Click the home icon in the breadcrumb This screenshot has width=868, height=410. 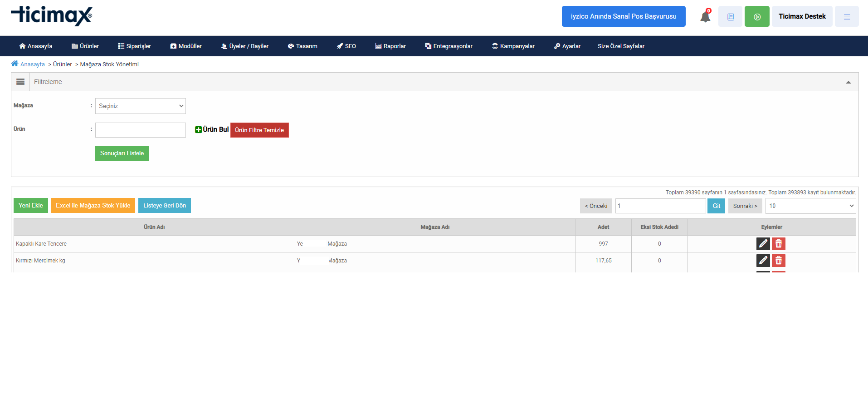click(15, 64)
